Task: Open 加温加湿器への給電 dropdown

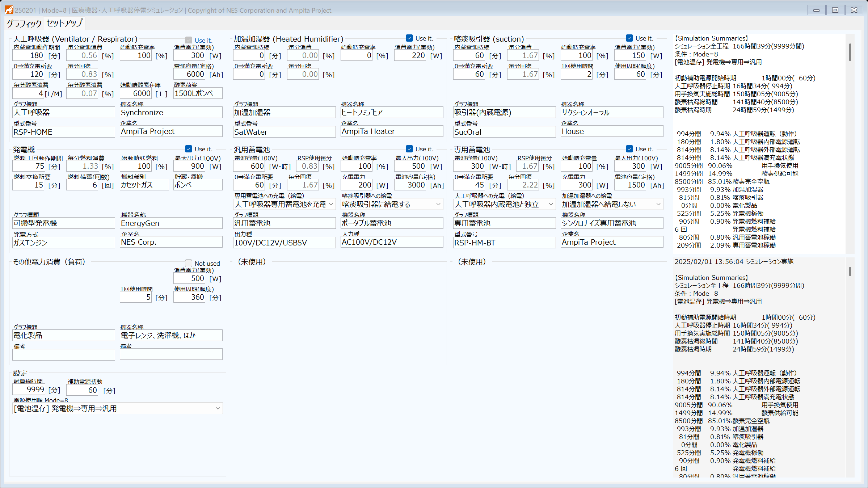Action: (x=612, y=204)
